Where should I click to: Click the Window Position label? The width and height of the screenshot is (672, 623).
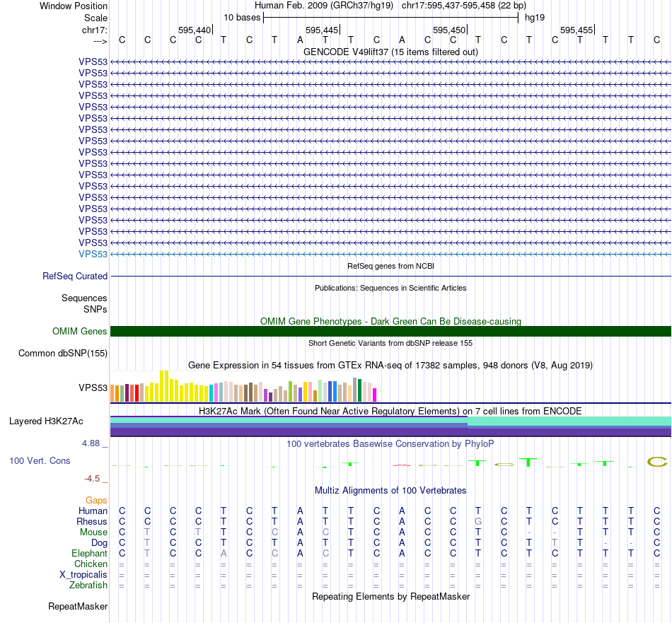click(x=74, y=6)
